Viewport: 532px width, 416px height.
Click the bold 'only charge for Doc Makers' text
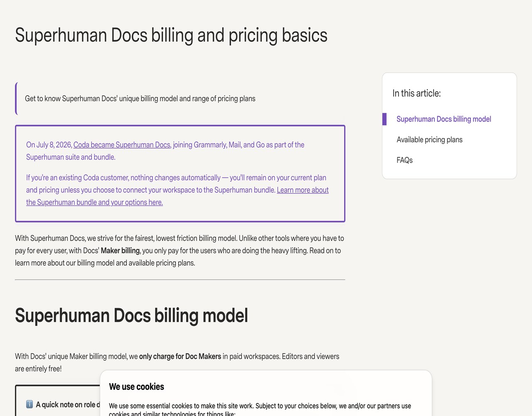tap(180, 357)
